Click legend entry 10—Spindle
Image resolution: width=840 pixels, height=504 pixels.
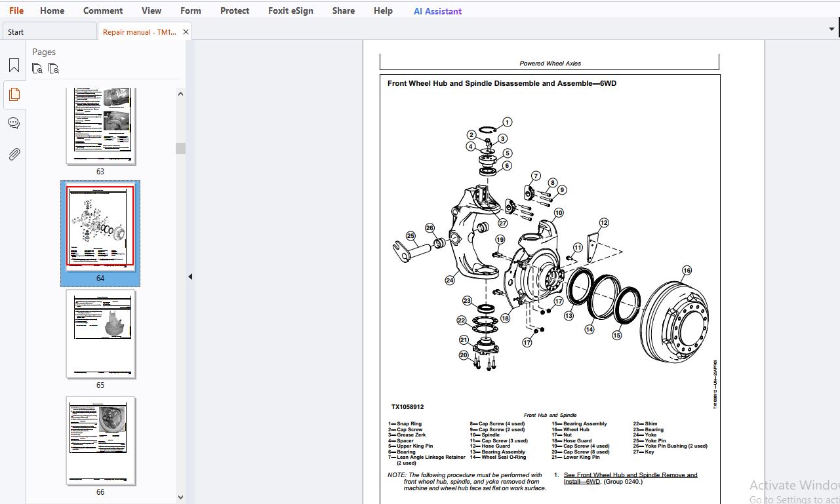click(485, 435)
